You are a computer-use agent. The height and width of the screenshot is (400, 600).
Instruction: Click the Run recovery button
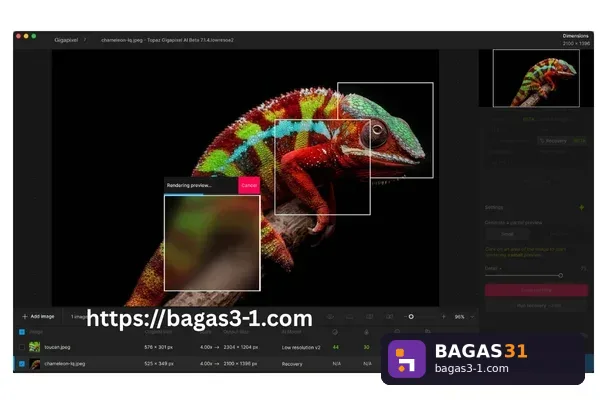[536, 305]
